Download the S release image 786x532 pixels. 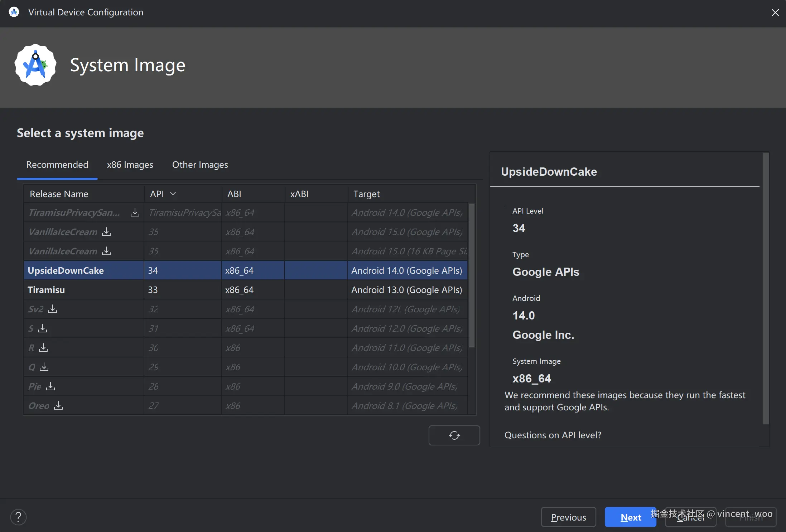(43, 328)
